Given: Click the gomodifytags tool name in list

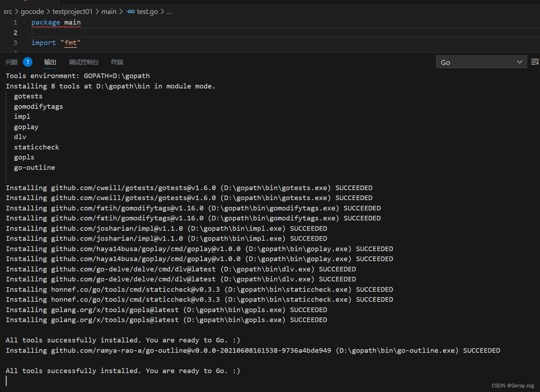Looking at the screenshot, I should click(39, 107).
